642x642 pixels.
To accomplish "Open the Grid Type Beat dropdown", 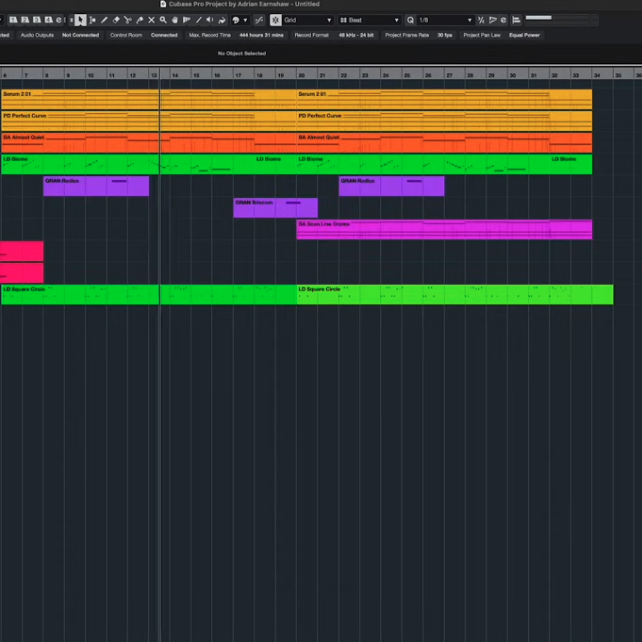I will [x=369, y=20].
